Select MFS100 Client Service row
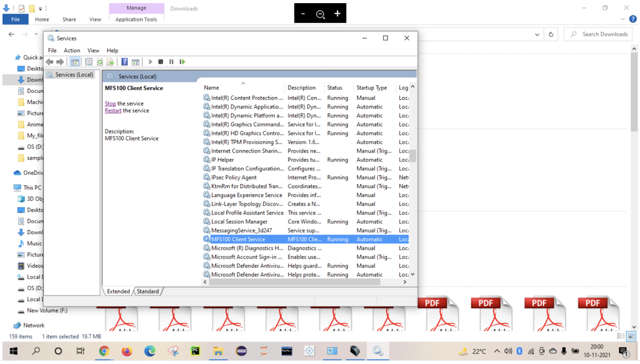Image resolution: width=640 pixels, height=364 pixels. [x=306, y=239]
